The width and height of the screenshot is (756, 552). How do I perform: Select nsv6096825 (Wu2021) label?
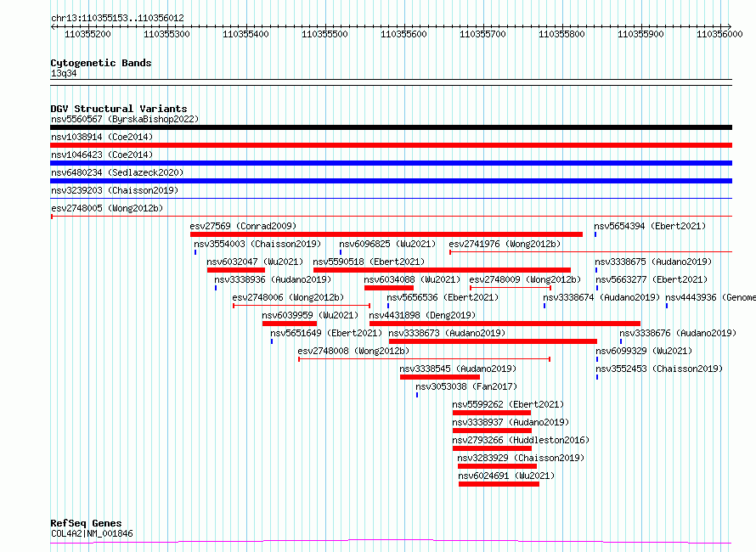(x=387, y=244)
